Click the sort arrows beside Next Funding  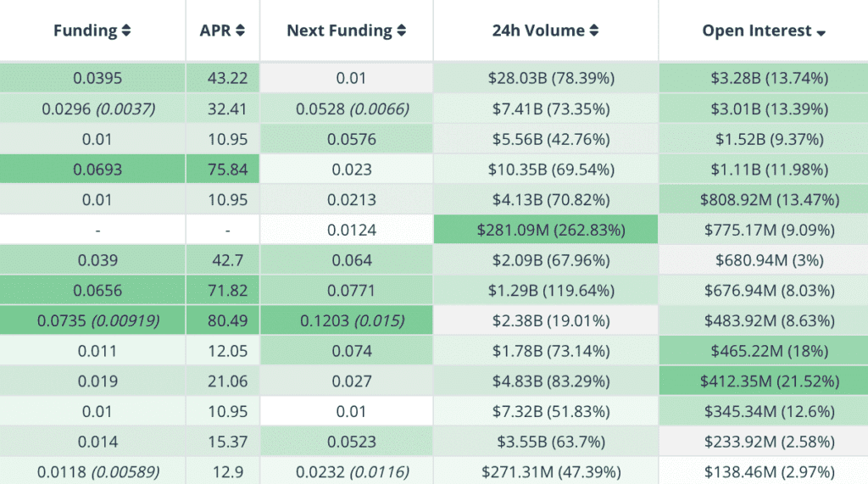401,31
